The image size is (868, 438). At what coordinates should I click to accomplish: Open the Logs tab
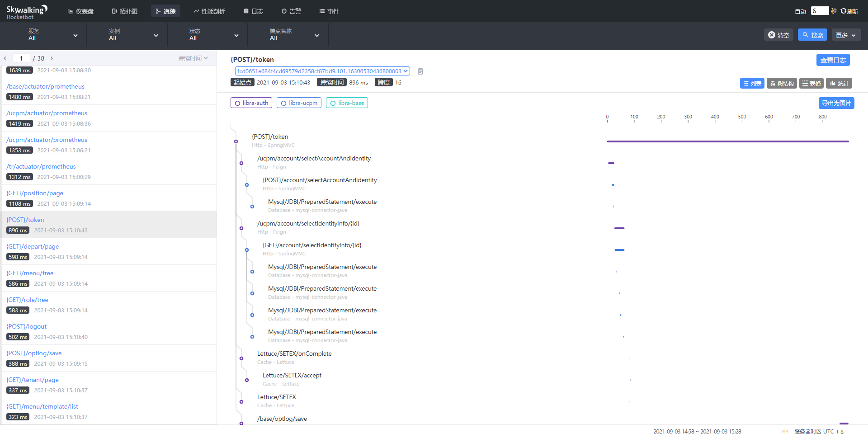[x=254, y=11]
